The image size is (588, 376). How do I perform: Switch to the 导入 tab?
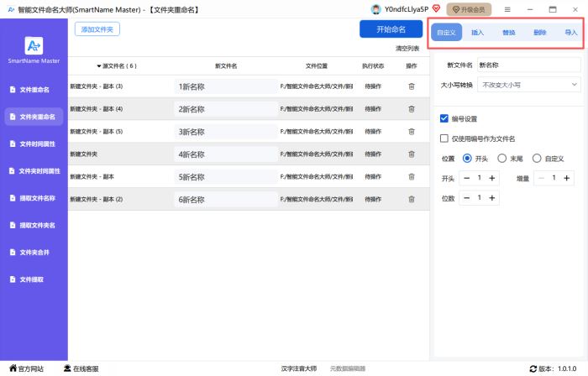point(570,32)
